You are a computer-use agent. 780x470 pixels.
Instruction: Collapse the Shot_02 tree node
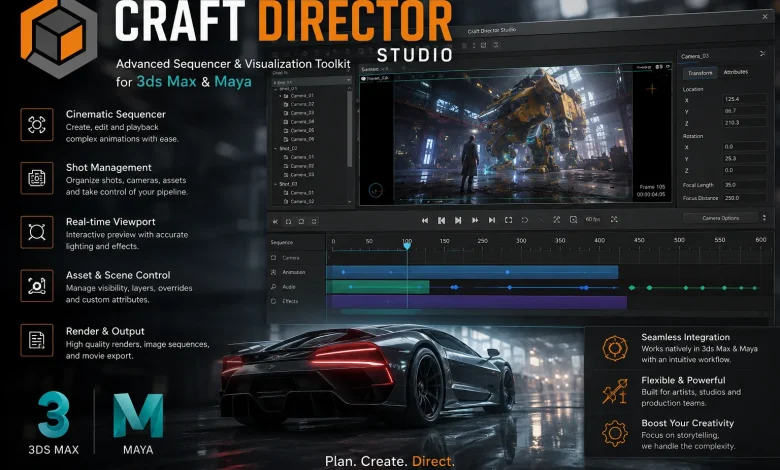276,148
